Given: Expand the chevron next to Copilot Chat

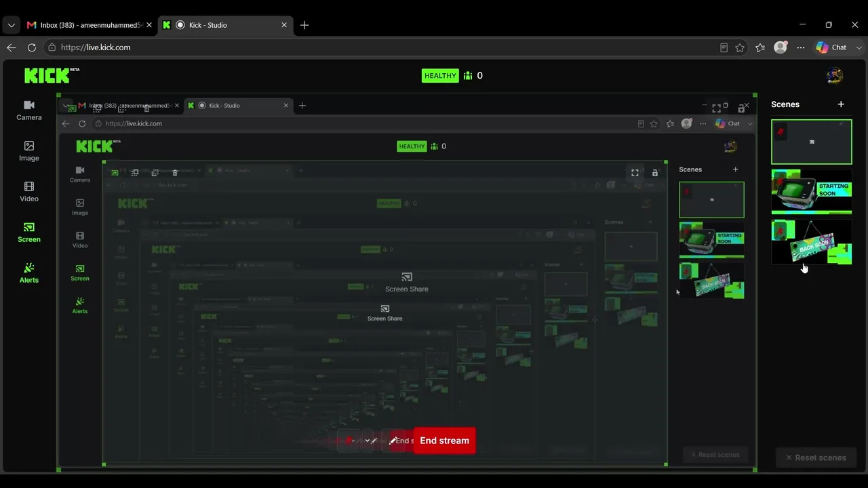Looking at the screenshot, I should pyautogui.click(x=860, y=47).
